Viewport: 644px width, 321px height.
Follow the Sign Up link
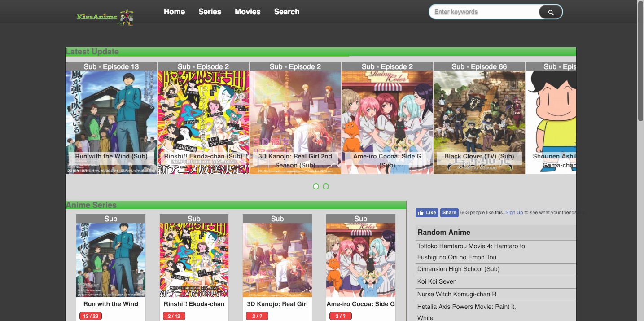click(514, 213)
